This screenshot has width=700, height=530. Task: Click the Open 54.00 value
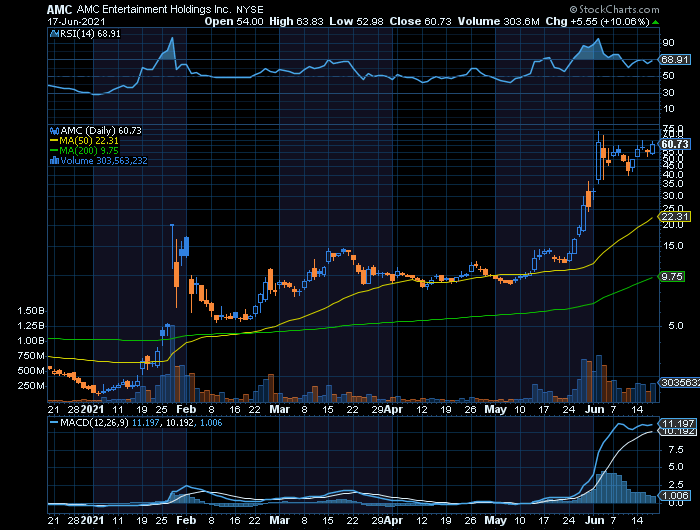(234, 21)
